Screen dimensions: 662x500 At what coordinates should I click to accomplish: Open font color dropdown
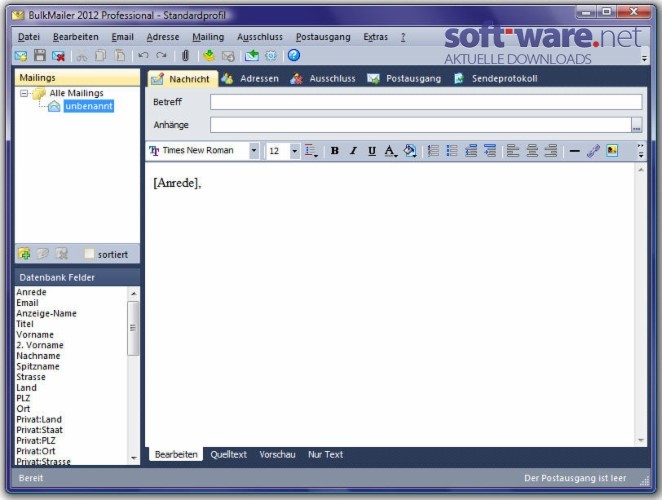[391, 151]
